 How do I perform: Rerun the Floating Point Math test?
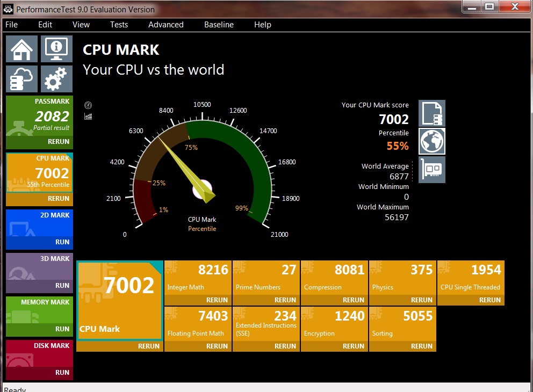[198, 346]
